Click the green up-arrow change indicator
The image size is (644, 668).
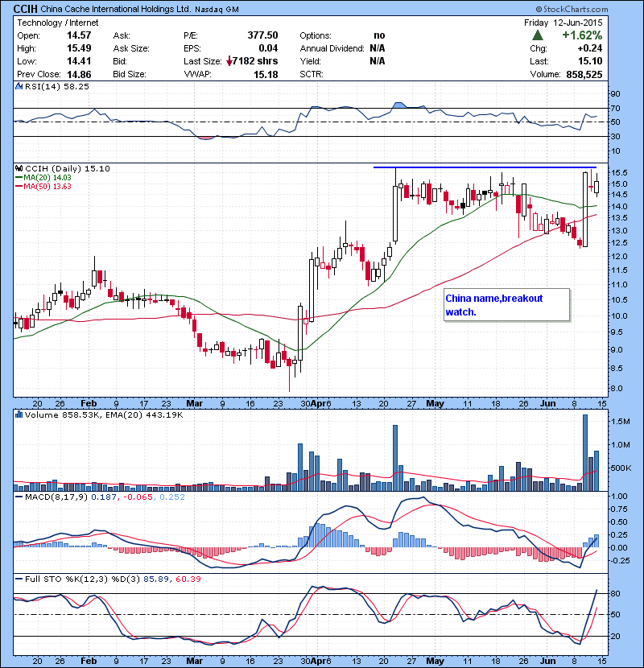click(x=538, y=35)
